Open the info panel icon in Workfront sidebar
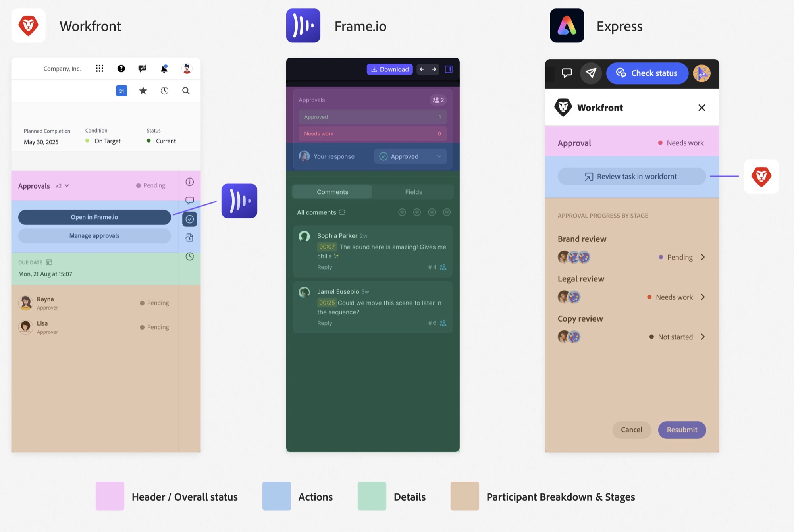794x532 pixels. [x=190, y=182]
